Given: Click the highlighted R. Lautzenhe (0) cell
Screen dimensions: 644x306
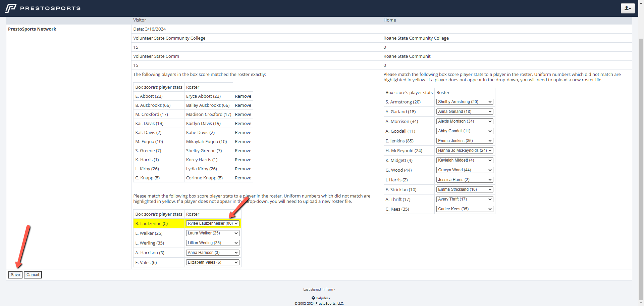Looking at the screenshot, I should (159, 223).
